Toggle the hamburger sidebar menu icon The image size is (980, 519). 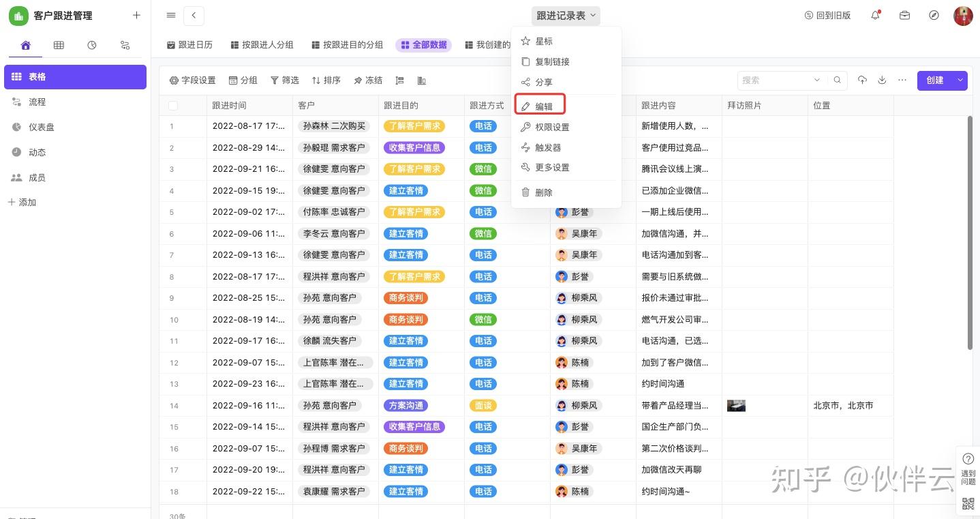[171, 15]
